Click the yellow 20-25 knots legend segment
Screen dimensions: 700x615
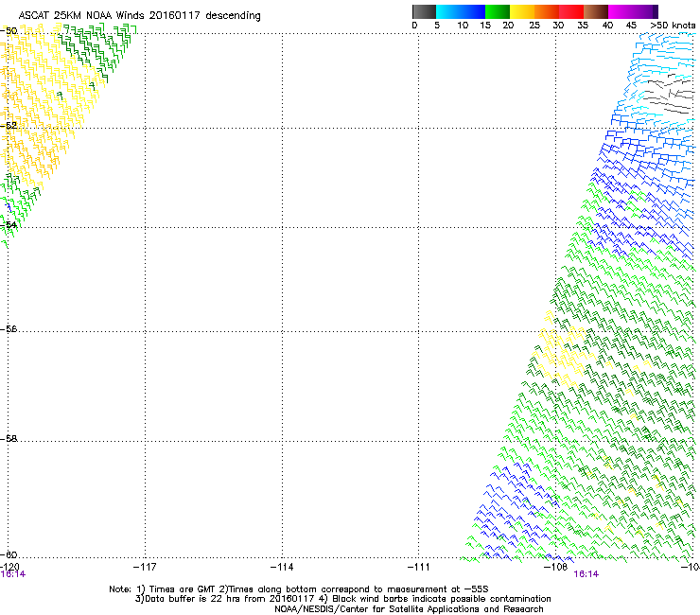point(522,11)
